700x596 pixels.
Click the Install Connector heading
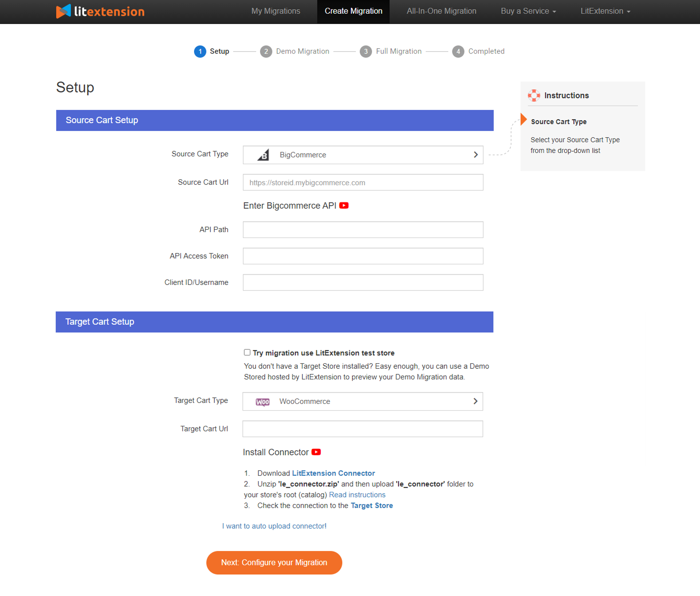(276, 452)
